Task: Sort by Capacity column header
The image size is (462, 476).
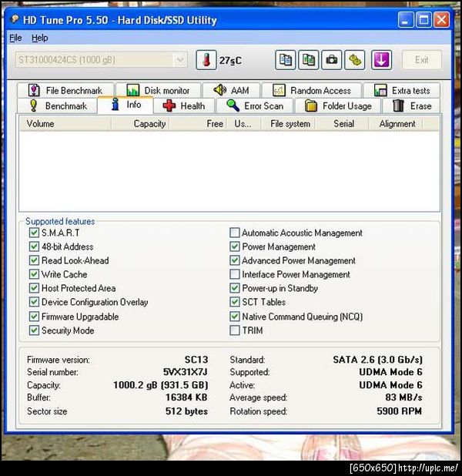Action: tap(140, 123)
